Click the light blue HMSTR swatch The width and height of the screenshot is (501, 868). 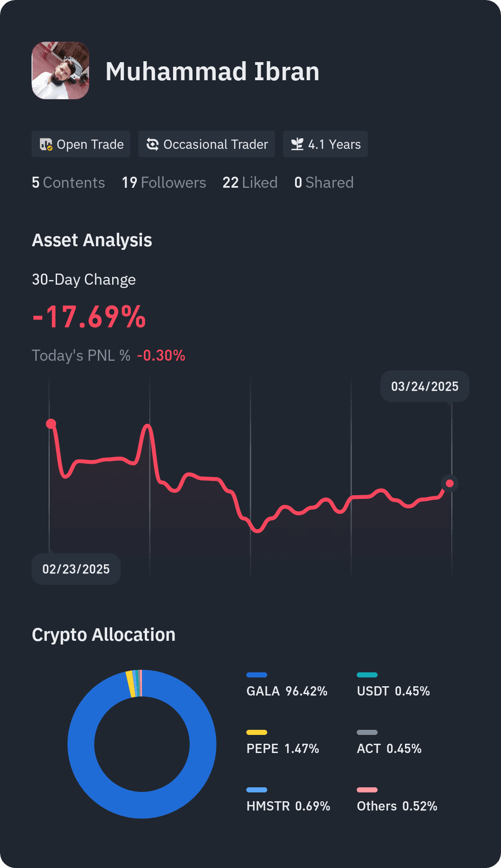click(x=257, y=790)
